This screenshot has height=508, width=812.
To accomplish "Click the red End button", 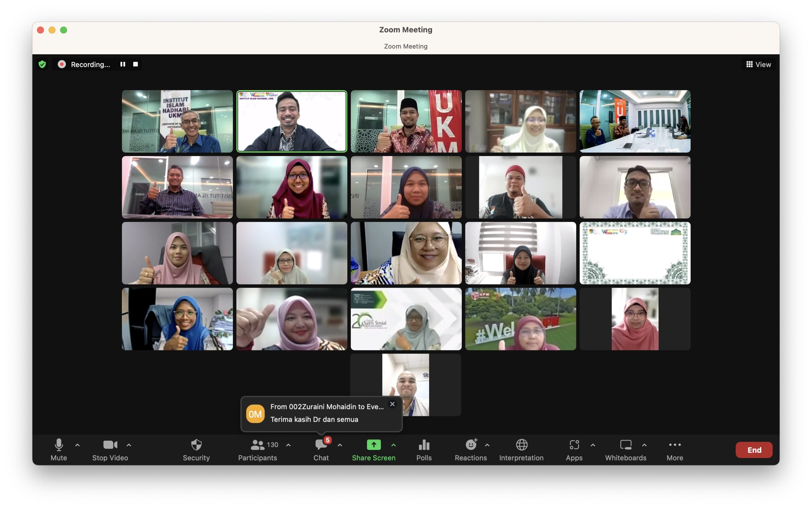I will [x=754, y=450].
